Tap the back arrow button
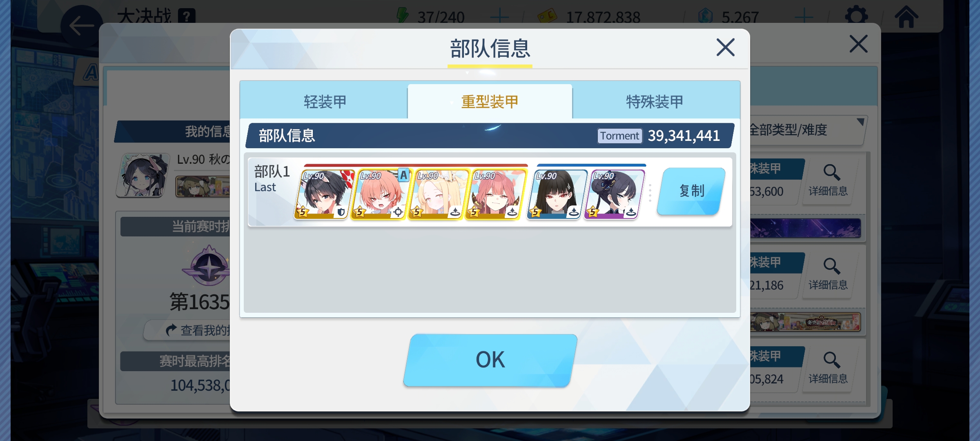This screenshot has height=441, width=980. [82, 26]
